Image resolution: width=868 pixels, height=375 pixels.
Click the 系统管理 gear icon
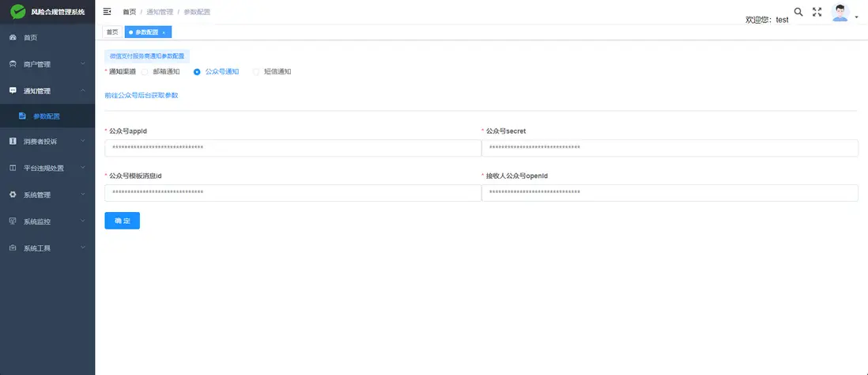(13, 195)
